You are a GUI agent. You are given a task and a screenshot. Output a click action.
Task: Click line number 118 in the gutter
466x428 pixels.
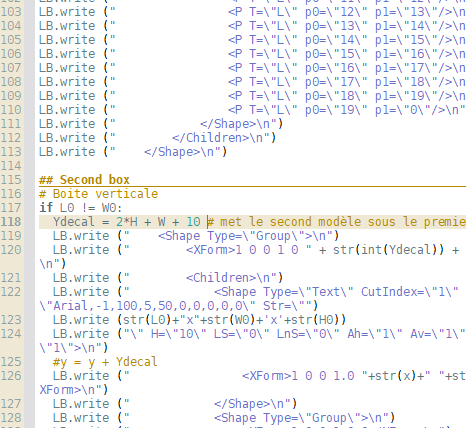coord(11,222)
